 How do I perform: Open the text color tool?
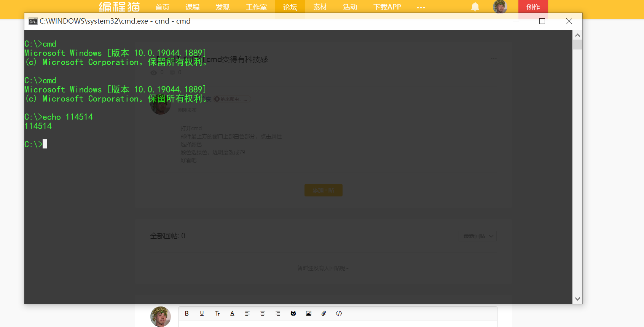click(232, 313)
